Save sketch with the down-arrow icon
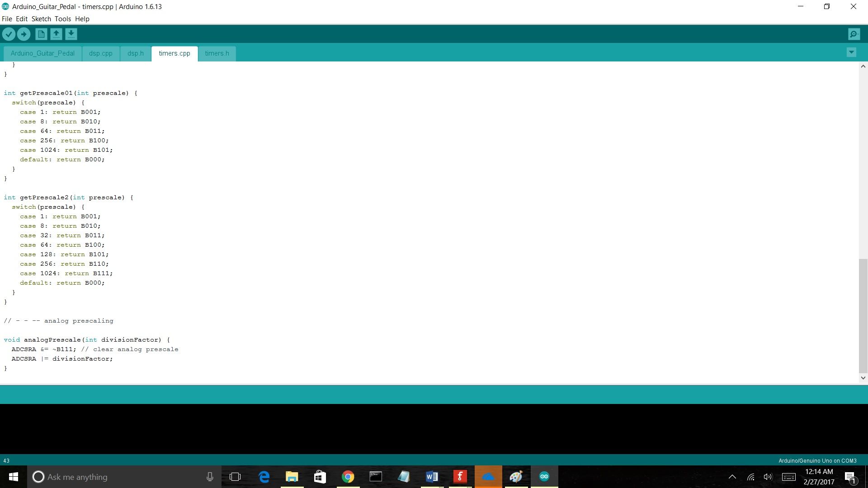Image resolution: width=868 pixels, height=488 pixels. [71, 34]
